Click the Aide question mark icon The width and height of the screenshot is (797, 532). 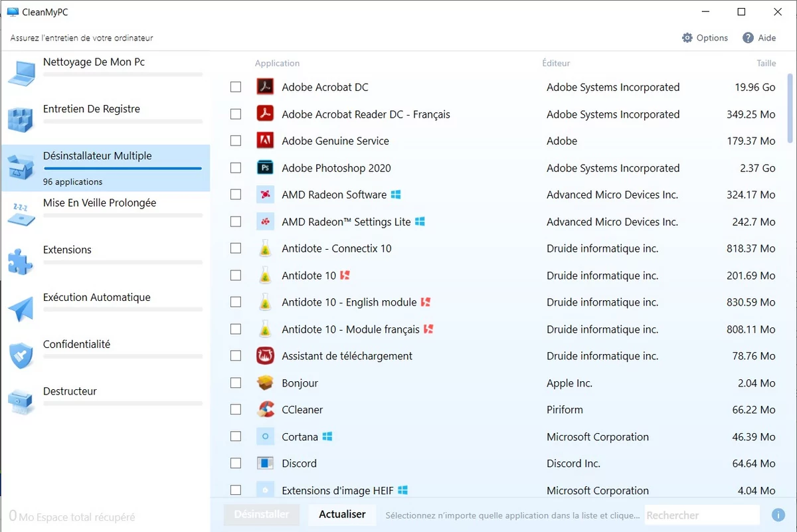749,38
